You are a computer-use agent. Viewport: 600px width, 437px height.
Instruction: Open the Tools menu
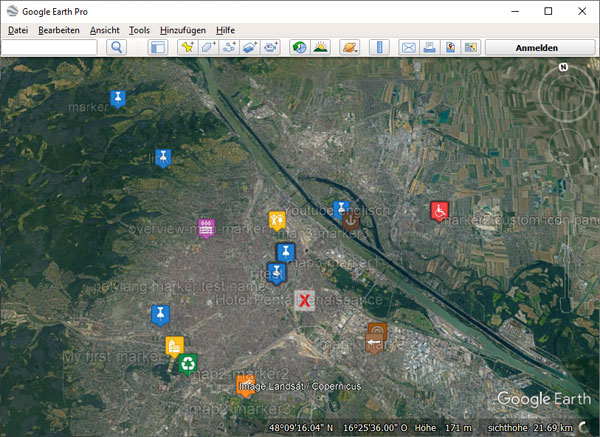tap(139, 30)
